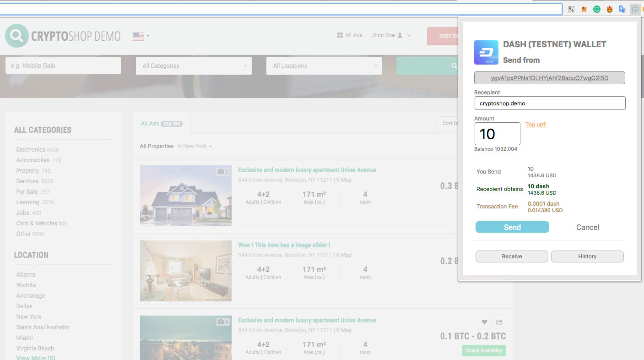
Task: Open the Jobs category
Action: [23, 213]
